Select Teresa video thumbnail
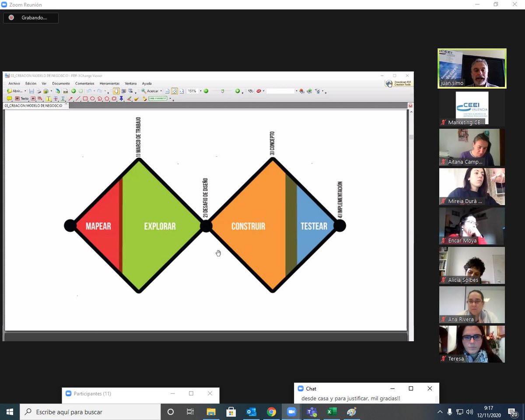The height and width of the screenshot is (420, 525). tap(472, 344)
